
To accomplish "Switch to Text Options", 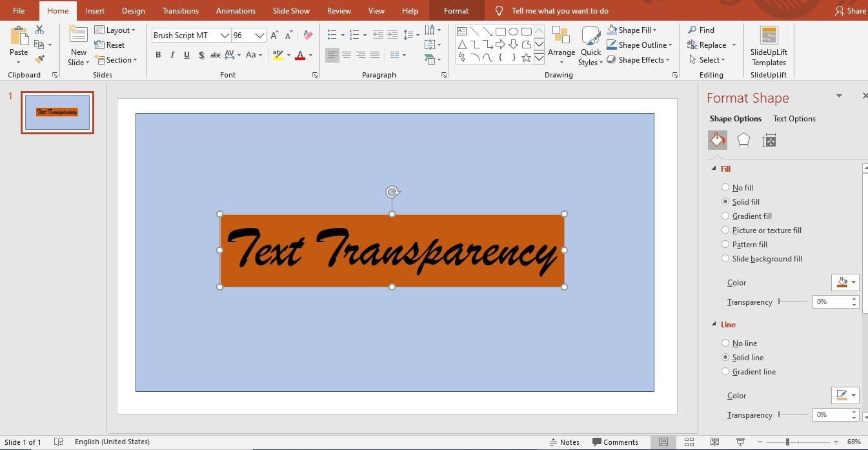I will (794, 119).
